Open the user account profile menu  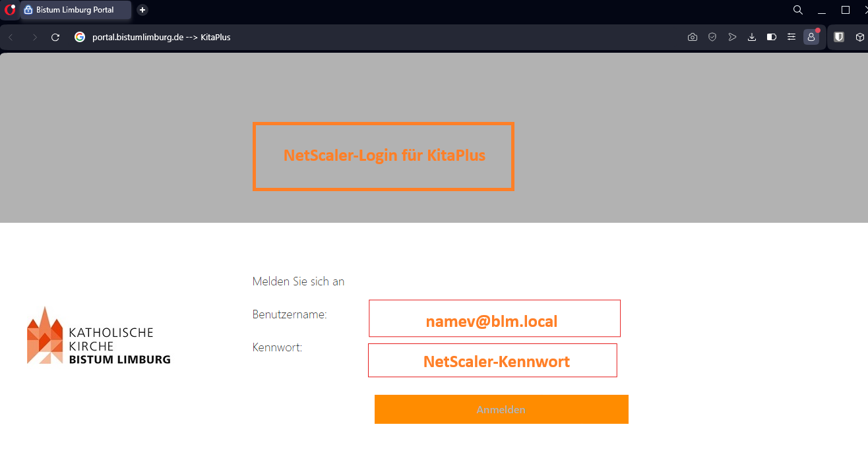point(811,38)
